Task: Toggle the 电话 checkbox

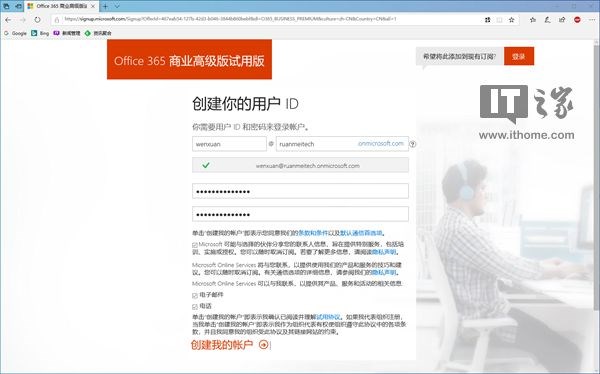Action: (x=195, y=307)
